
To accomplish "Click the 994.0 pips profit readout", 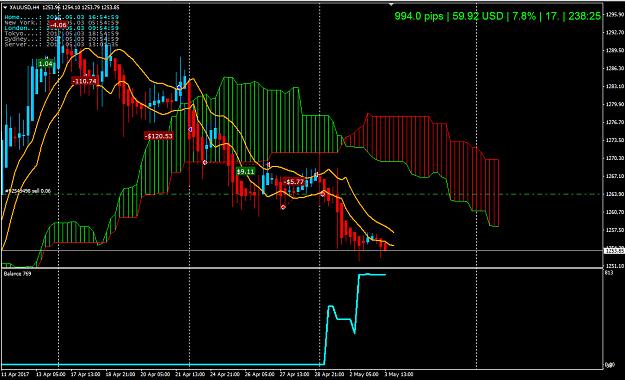I will point(419,16).
